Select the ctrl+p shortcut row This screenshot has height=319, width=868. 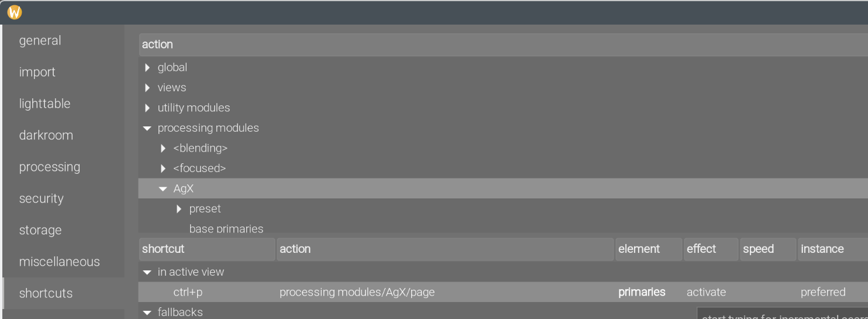tap(188, 292)
